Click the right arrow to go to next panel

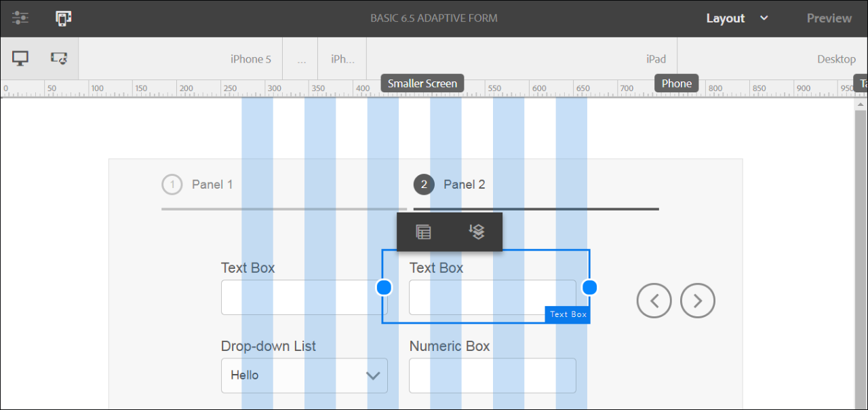[x=697, y=300]
